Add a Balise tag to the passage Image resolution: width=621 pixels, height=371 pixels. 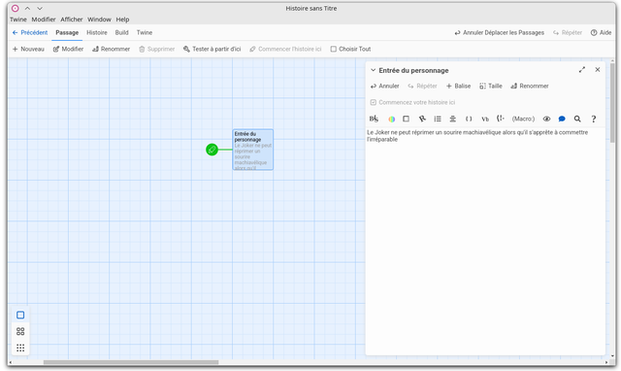[458, 86]
